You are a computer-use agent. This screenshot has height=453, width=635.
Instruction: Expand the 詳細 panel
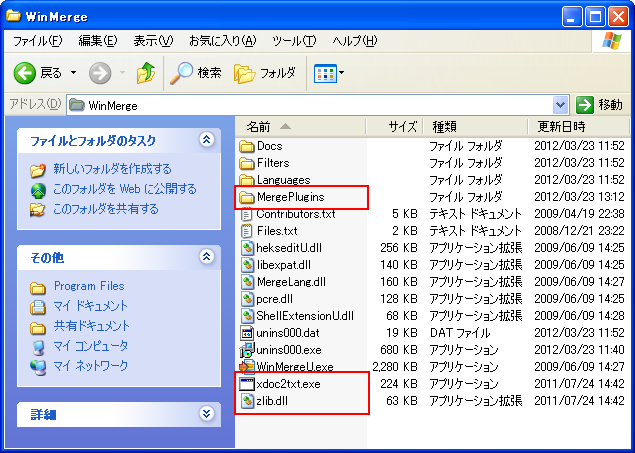coord(207,413)
